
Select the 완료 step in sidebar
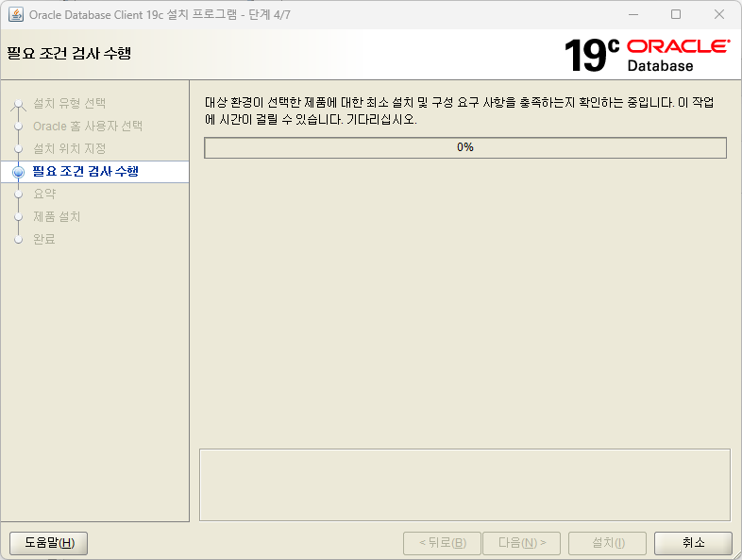[x=44, y=239]
